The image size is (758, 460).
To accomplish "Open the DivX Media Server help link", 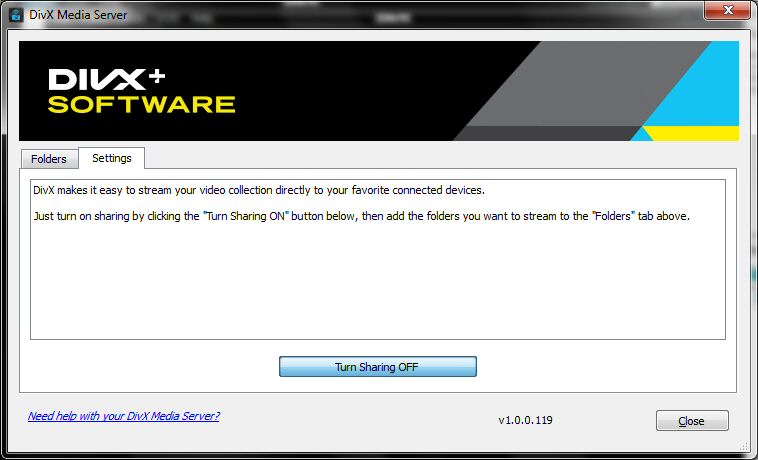I will pyautogui.click(x=123, y=416).
